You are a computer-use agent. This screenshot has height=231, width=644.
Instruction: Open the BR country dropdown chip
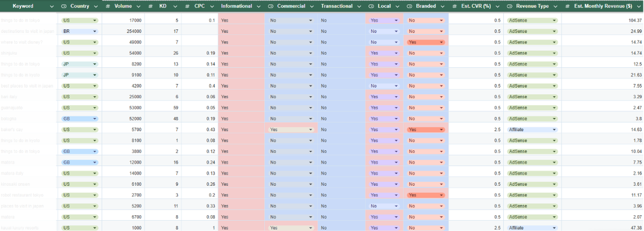click(x=80, y=31)
